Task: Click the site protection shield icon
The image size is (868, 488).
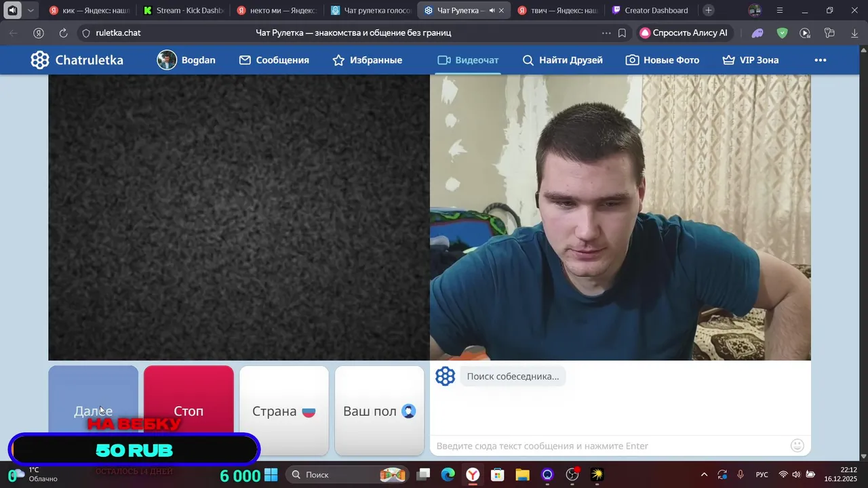Action: click(85, 33)
